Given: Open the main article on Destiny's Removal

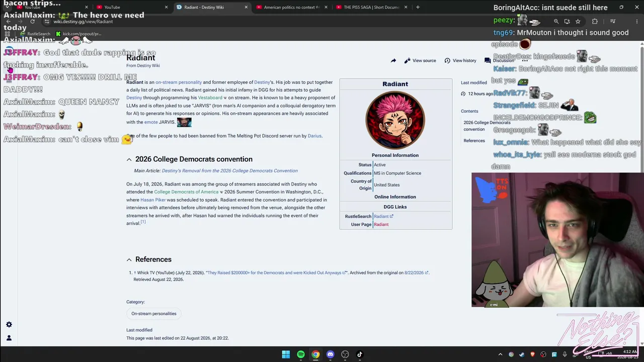Looking at the screenshot, I should pyautogui.click(x=229, y=171).
